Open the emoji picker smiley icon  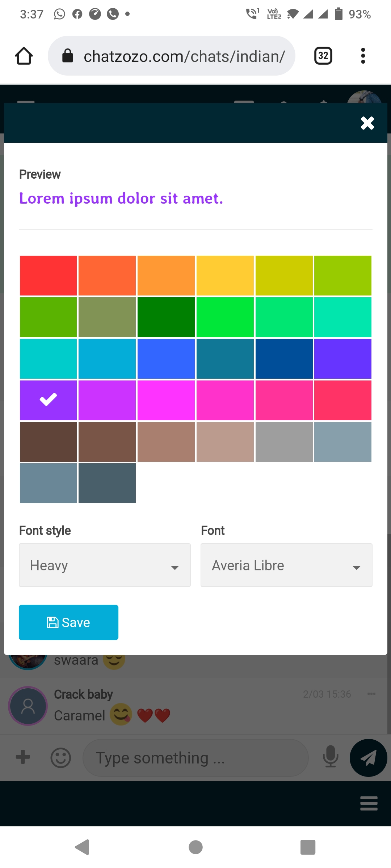click(61, 758)
